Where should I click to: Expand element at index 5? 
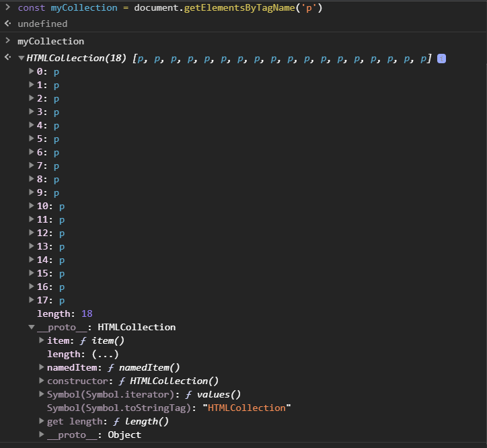point(32,139)
